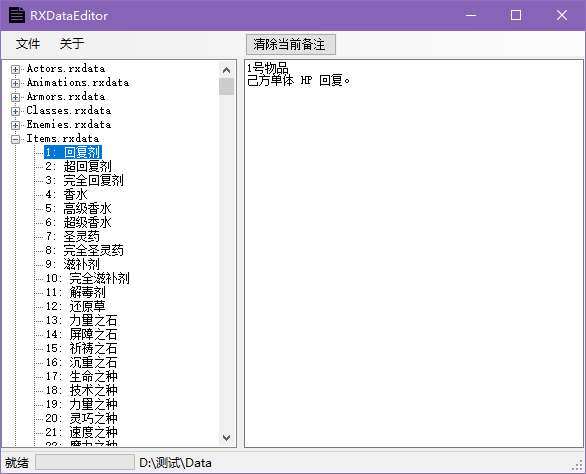The image size is (586, 474).
Task: Minimize the RXDataEditor window
Action: pos(471,15)
